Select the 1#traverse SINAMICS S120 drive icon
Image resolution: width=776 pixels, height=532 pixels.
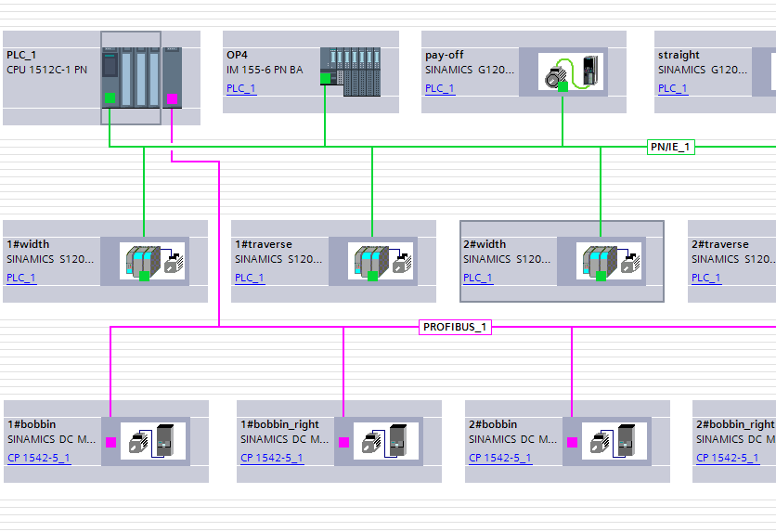tap(382, 261)
